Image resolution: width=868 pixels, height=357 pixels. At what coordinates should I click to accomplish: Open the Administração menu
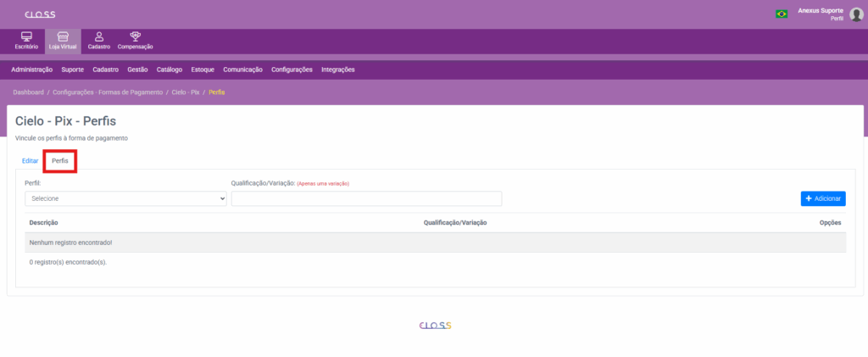pos(32,70)
